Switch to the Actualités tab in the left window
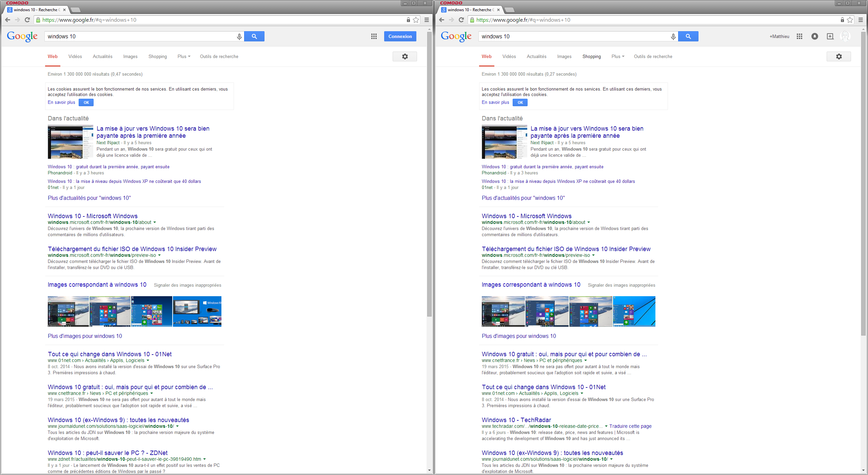 (103, 57)
